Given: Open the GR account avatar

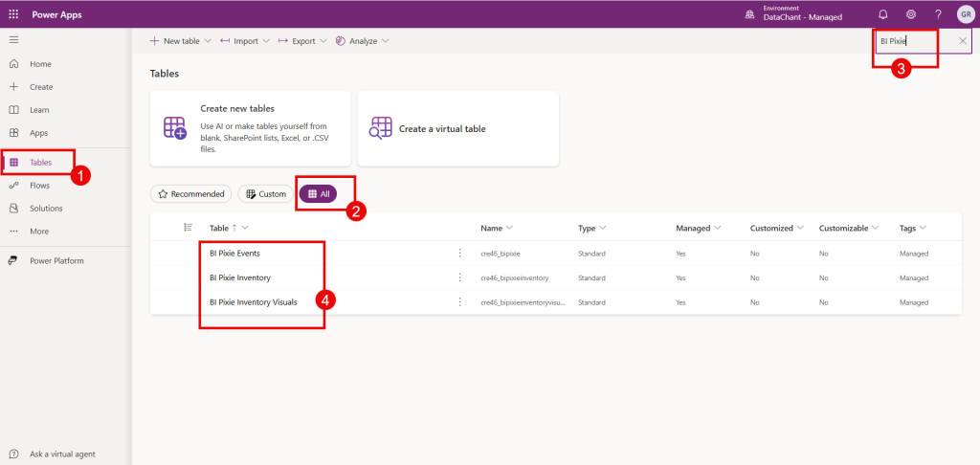Looking at the screenshot, I should pyautogui.click(x=965, y=14).
